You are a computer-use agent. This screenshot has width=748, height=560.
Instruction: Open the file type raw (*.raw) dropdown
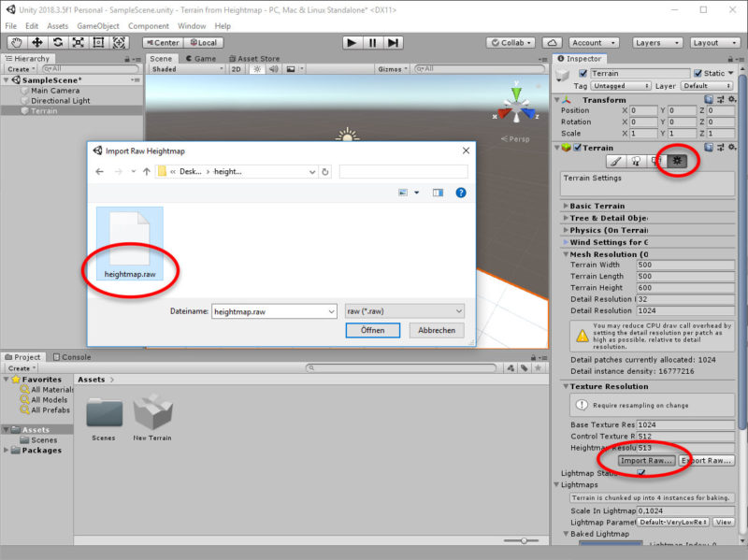[404, 310]
